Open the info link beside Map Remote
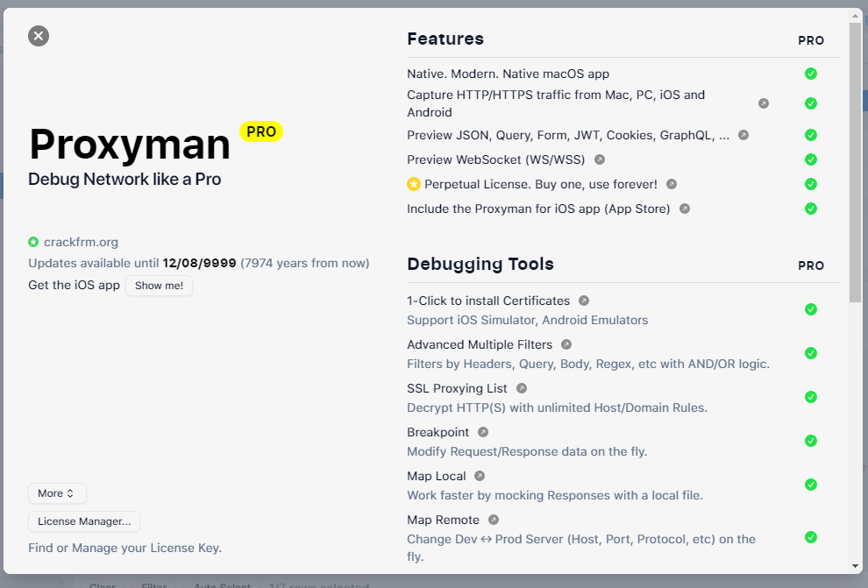Viewport: 868px width, 588px height. 494,520
